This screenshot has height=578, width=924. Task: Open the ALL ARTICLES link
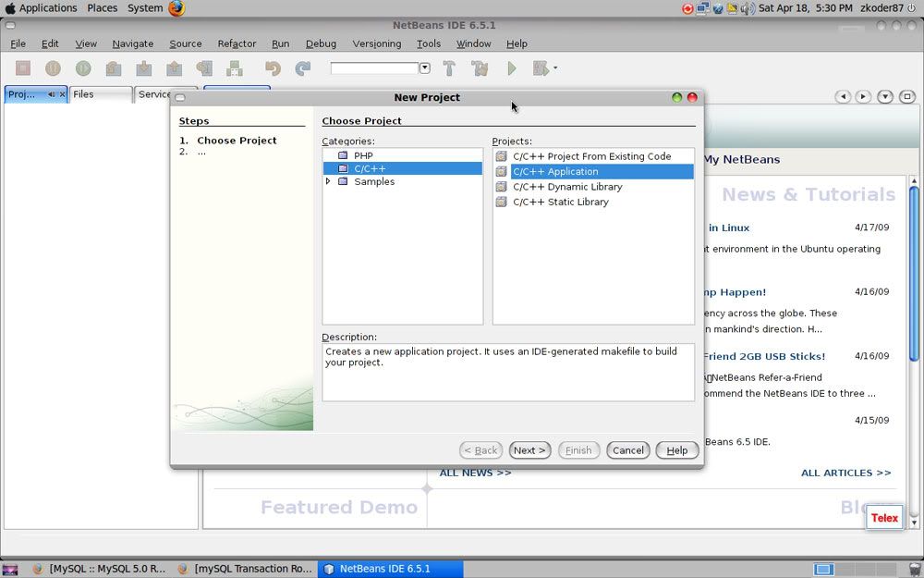coord(845,473)
